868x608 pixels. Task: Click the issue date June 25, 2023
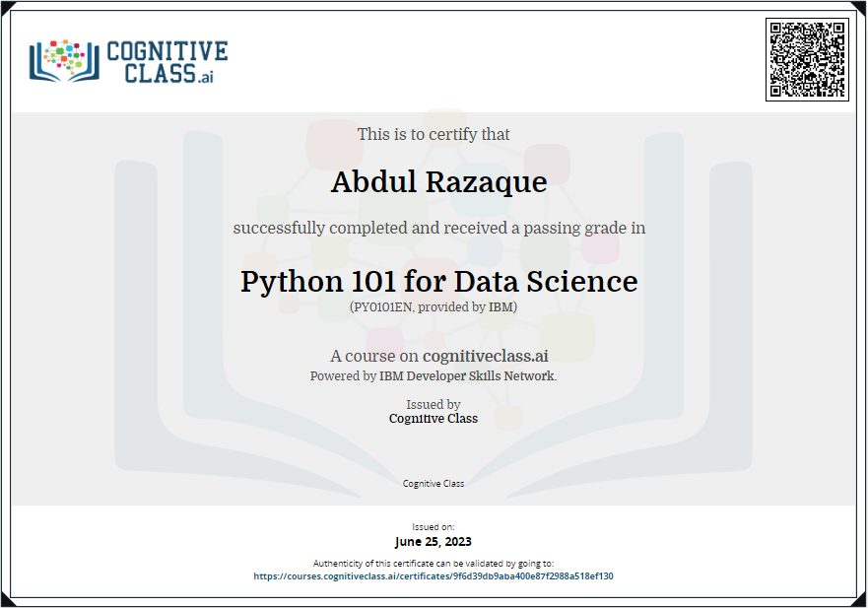(x=434, y=542)
